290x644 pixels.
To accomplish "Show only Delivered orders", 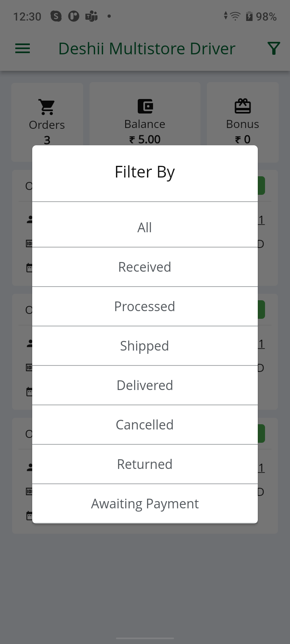I will click(x=145, y=385).
